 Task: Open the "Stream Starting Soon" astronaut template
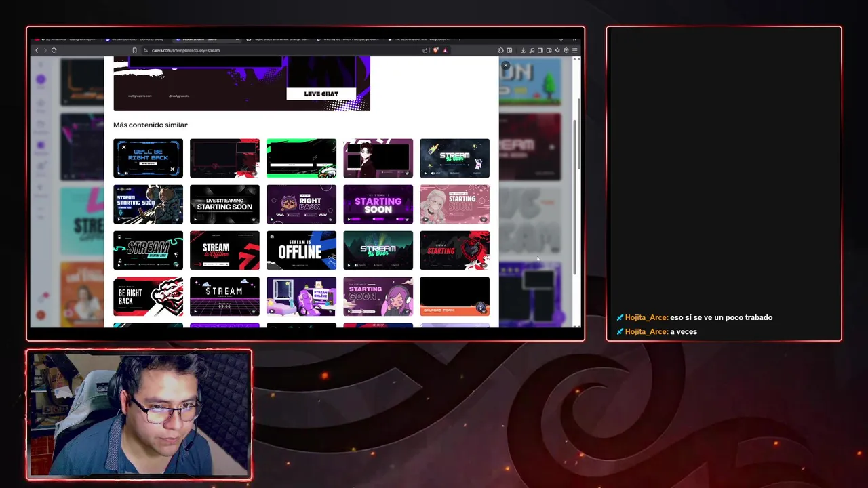(148, 204)
